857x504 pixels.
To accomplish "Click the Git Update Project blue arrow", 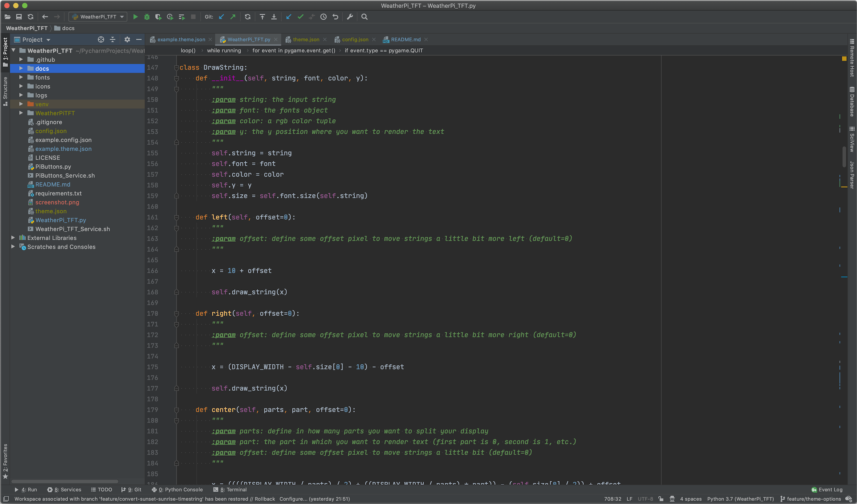I will click(221, 17).
